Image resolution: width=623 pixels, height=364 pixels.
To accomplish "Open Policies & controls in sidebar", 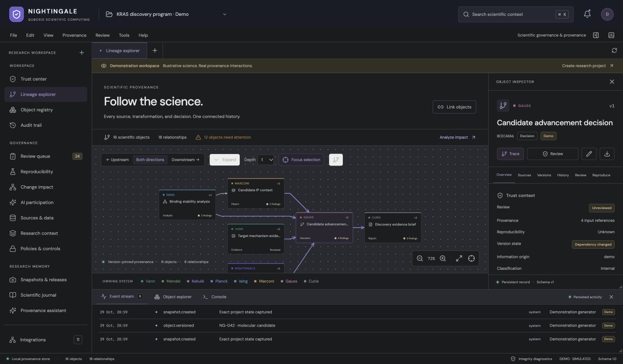I will [x=46, y=249].
